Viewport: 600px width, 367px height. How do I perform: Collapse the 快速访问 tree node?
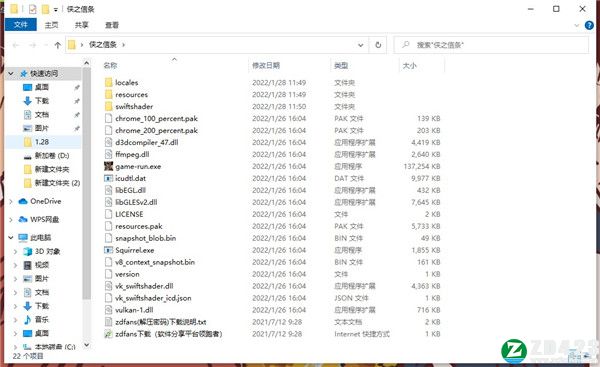pos(11,73)
